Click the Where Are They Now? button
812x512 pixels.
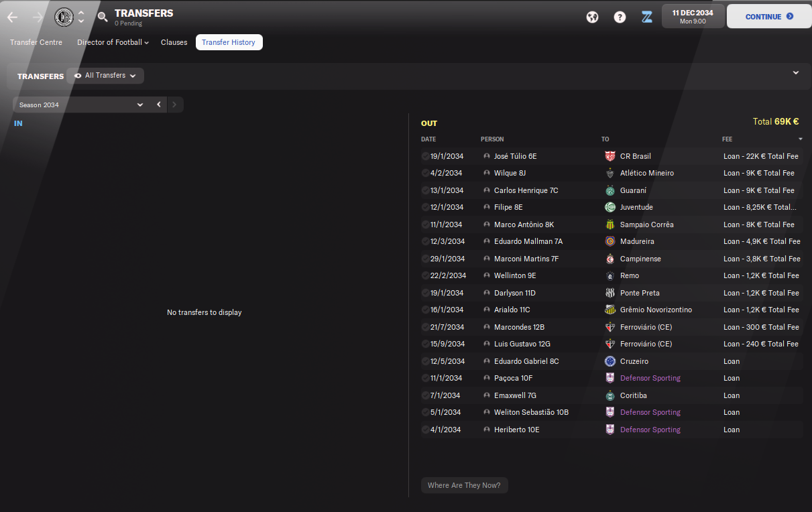coord(464,485)
